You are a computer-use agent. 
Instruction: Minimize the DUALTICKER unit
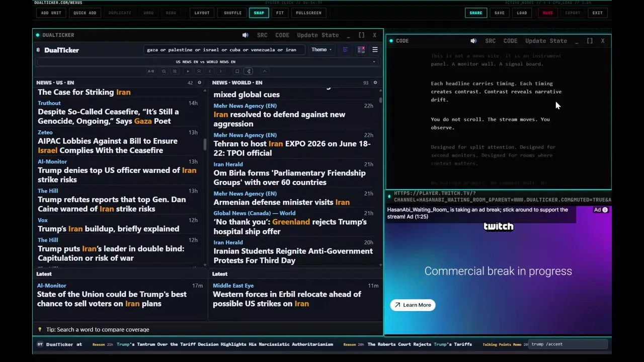349,35
